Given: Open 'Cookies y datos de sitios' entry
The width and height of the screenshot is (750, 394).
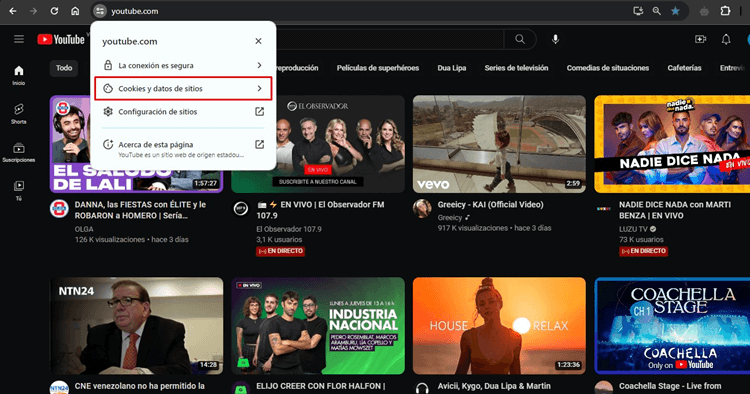Looking at the screenshot, I should 183,88.
